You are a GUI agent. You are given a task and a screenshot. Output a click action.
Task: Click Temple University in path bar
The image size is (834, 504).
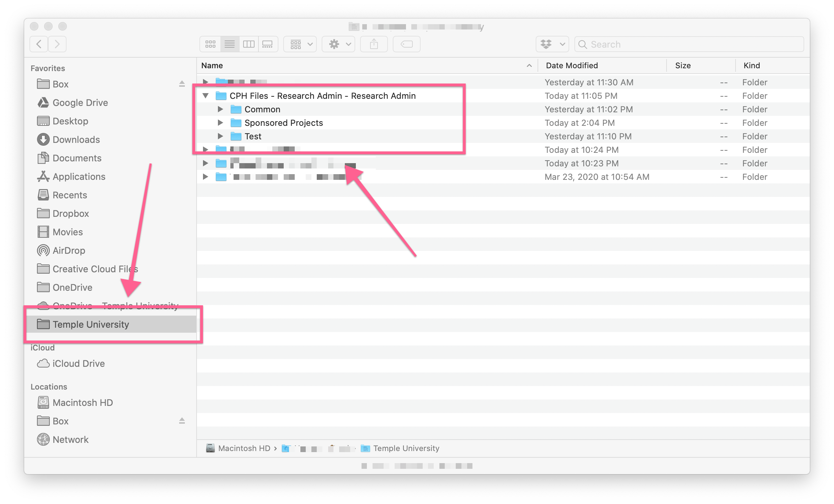coord(400,448)
